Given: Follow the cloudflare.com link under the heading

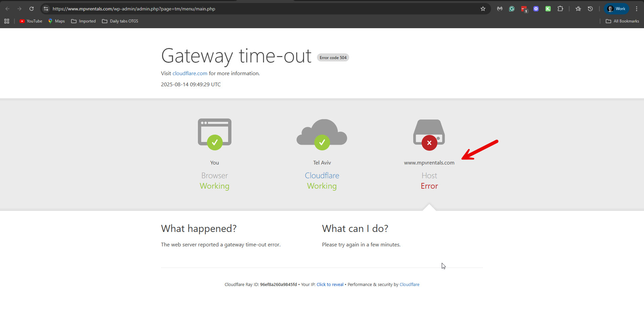Looking at the screenshot, I should (190, 73).
